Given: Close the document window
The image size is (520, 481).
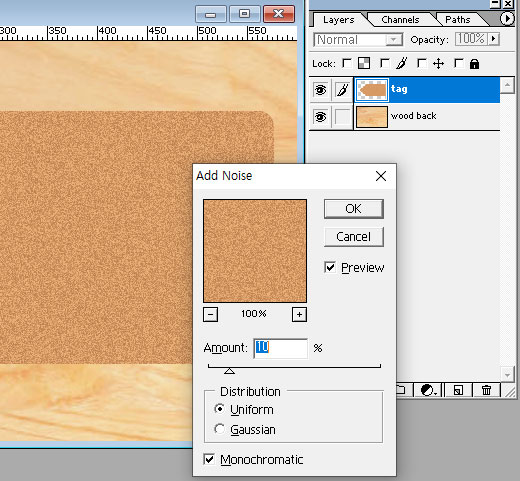Looking at the screenshot, I should coord(279,14).
